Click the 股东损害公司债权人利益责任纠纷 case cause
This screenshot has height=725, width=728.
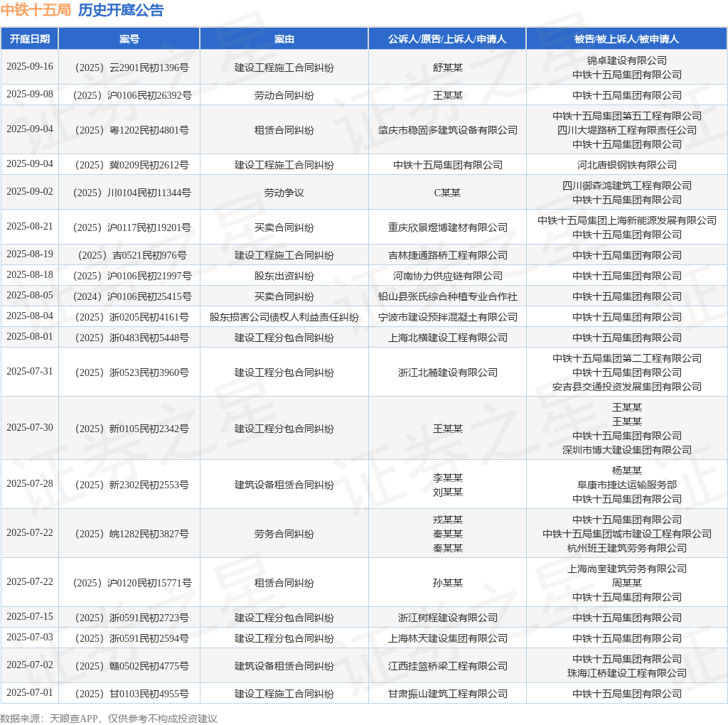tap(284, 318)
